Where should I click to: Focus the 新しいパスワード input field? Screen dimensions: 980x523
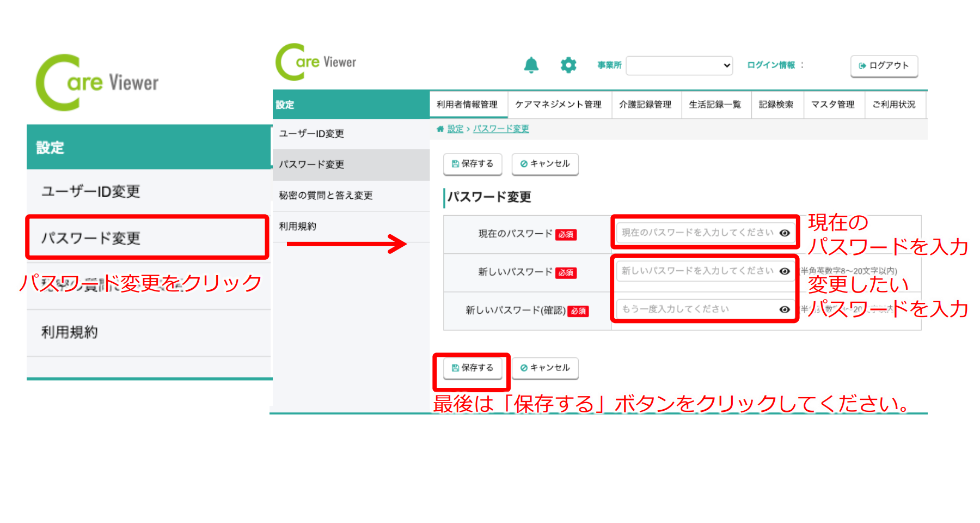[697, 271]
